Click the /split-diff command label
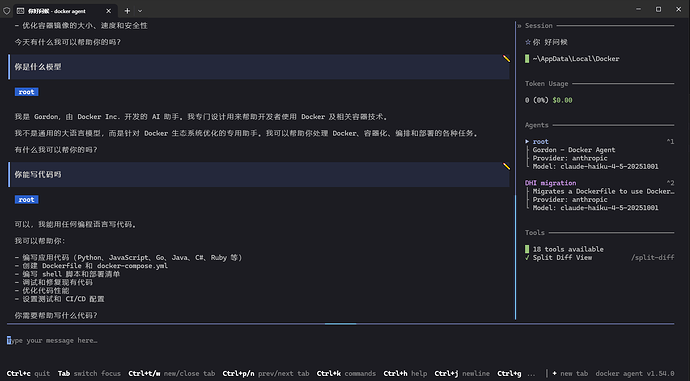This screenshot has width=690, height=381. coord(653,258)
